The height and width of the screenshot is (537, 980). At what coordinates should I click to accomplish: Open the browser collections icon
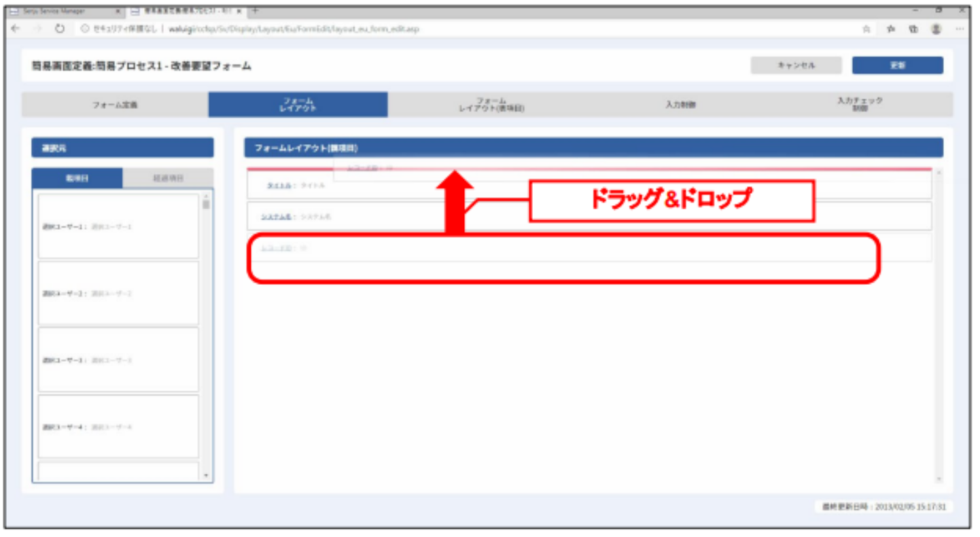pyautogui.click(x=913, y=29)
